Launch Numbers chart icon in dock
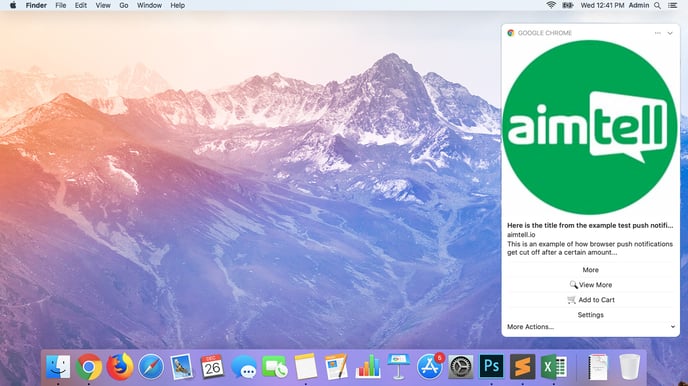The width and height of the screenshot is (688, 386). tap(368, 366)
